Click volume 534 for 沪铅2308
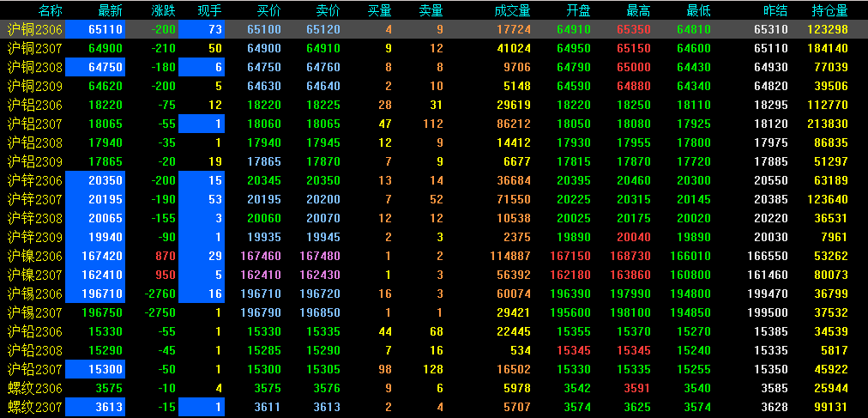868x418 pixels. coord(521,350)
